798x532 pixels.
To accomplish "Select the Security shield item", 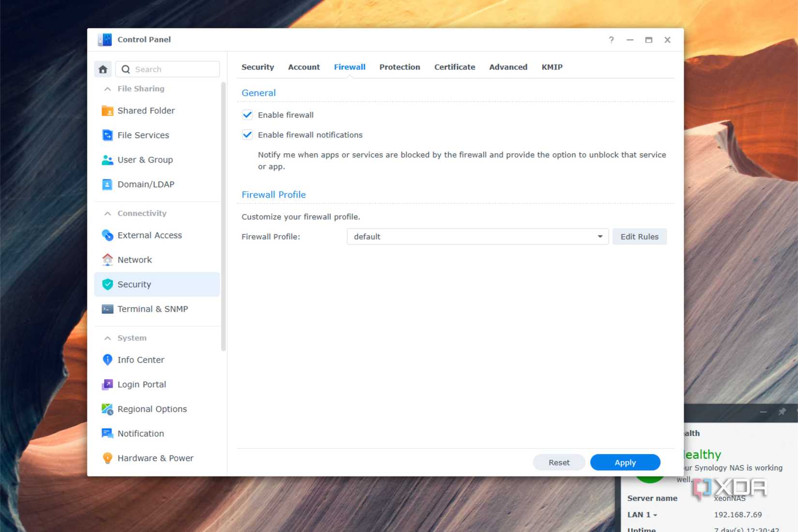I will (157, 284).
